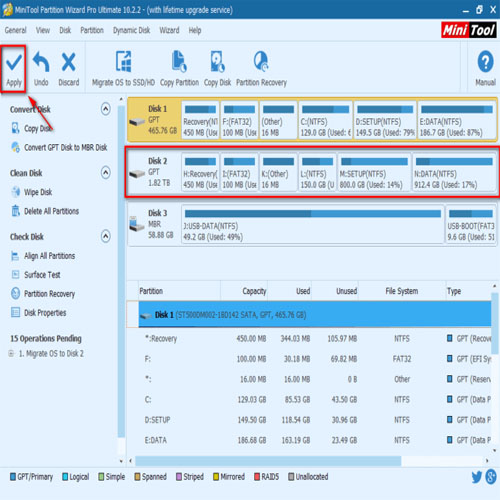Undo the last operation
This screenshot has width=500, height=500.
(x=41, y=69)
